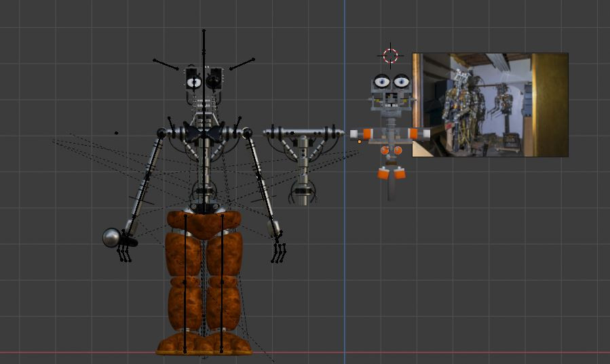Select the brown furry pelvis piece
The width and height of the screenshot is (610, 364).
[x=204, y=224]
